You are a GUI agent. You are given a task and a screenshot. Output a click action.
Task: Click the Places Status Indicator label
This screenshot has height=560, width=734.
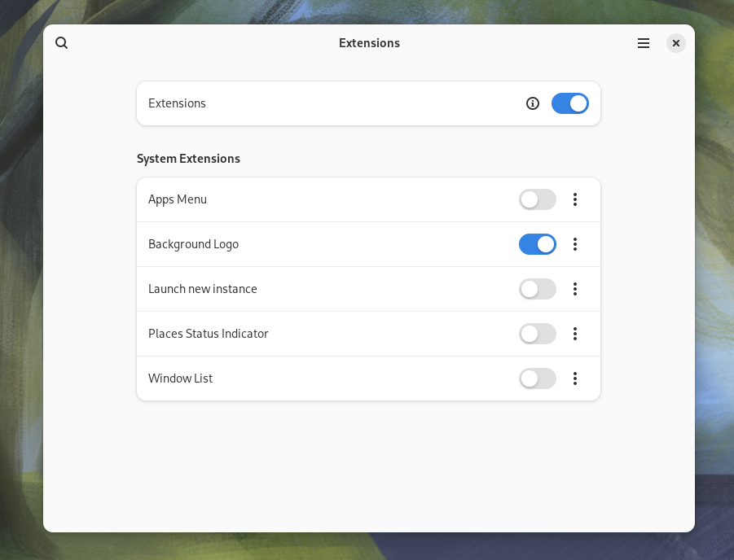[x=209, y=334]
